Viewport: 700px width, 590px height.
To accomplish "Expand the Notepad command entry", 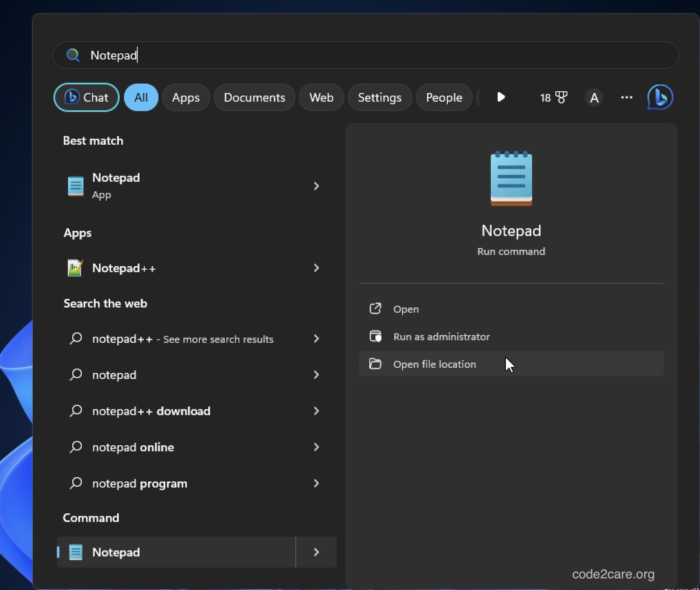I will point(316,552).
